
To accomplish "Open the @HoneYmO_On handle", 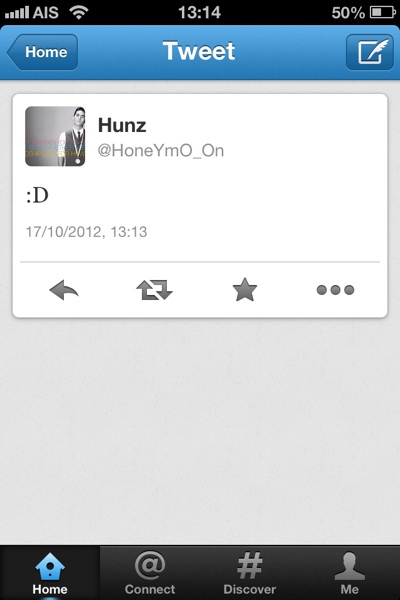I will [161, 151].
